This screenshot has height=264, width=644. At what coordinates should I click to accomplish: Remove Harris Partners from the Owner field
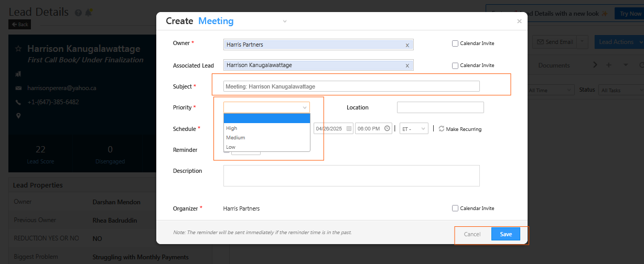tap(407, 45)
